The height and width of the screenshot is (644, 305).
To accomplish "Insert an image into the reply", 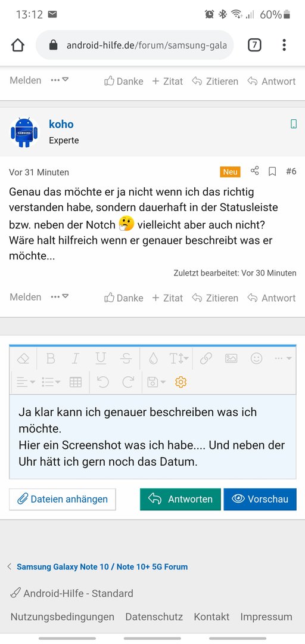I will pos(231,358).
